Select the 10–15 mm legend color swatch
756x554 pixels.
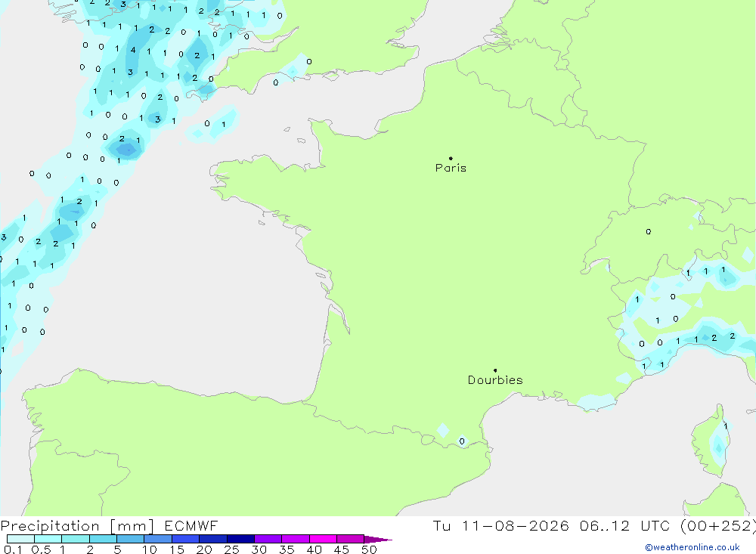tap(158, 539)
